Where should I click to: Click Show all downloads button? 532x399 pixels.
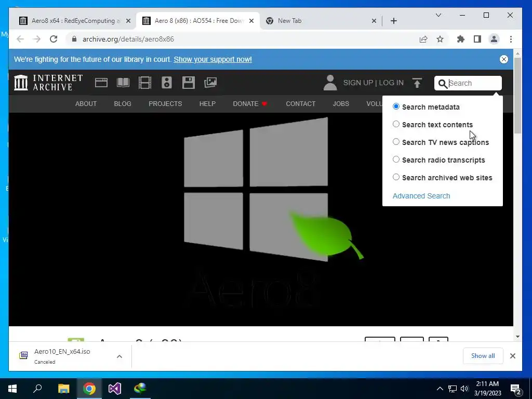pyautogui.click(x=483, y=355)
